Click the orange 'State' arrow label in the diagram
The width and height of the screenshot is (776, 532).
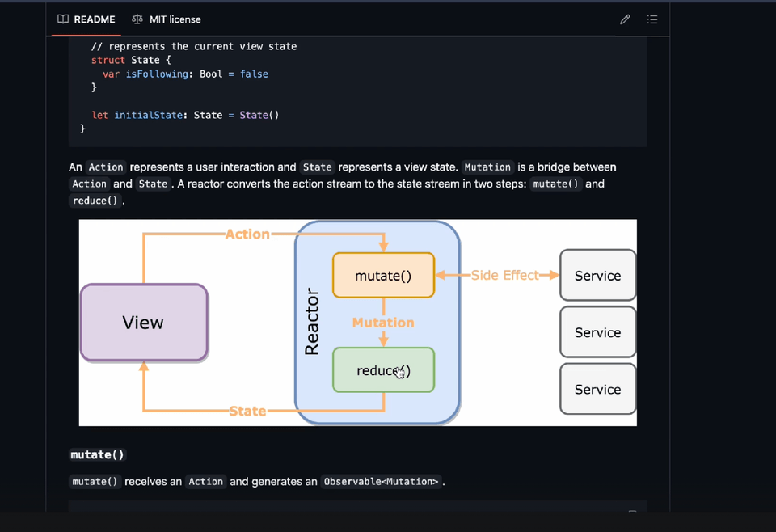point(247,411)
